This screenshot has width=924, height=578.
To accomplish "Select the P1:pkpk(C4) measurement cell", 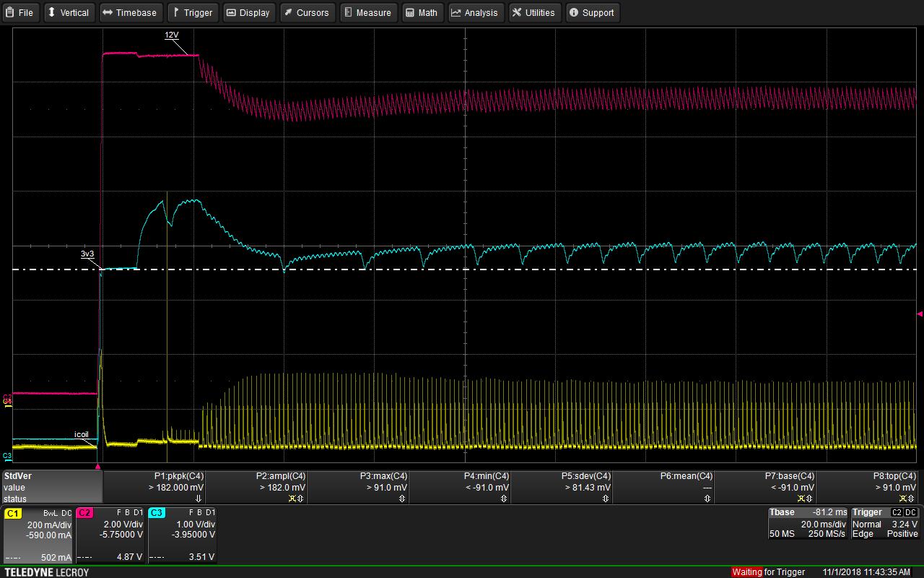I will coord(154,487).
